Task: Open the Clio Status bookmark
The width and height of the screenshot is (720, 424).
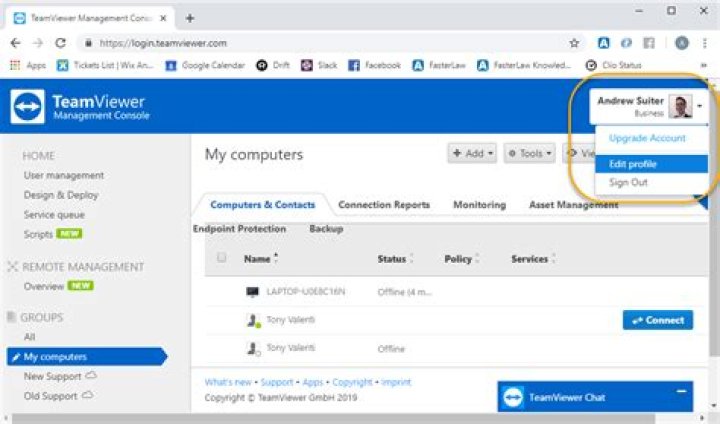Action: pyautogui.click(x=613, y=65)
